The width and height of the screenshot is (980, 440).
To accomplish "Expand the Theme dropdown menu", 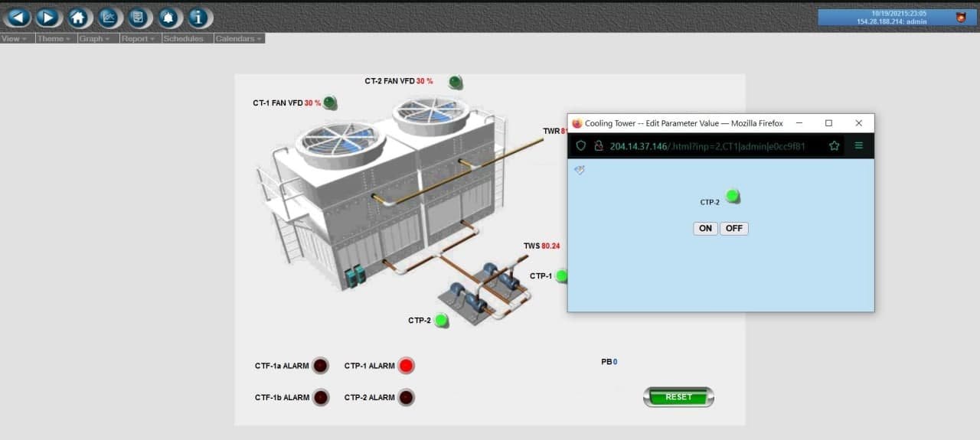I will coord(54,38).
